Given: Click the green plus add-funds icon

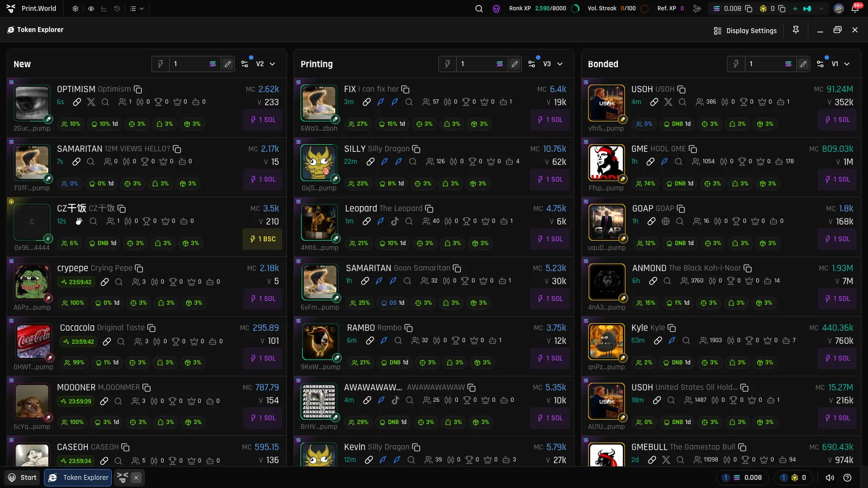Looking at the screenshot, I should click(795, 9).
